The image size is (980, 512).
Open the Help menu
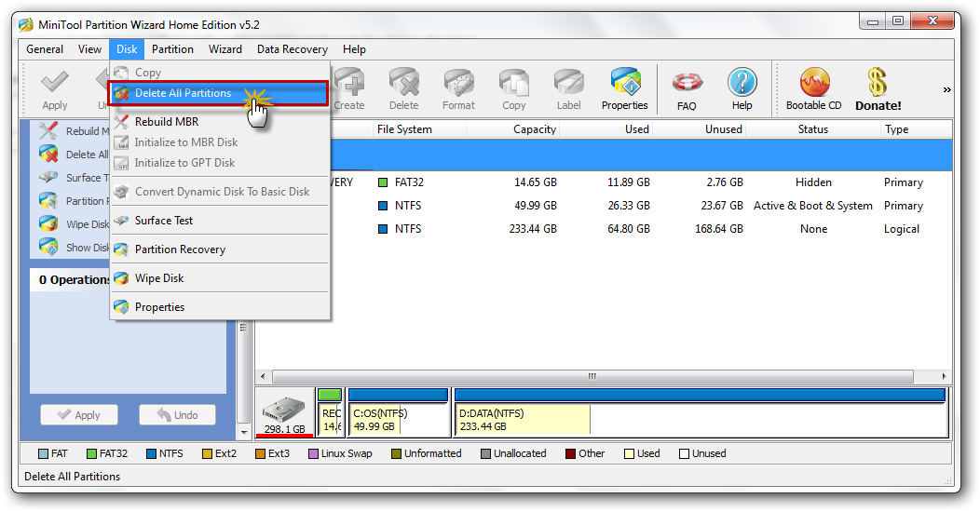(x=354, y=49)
